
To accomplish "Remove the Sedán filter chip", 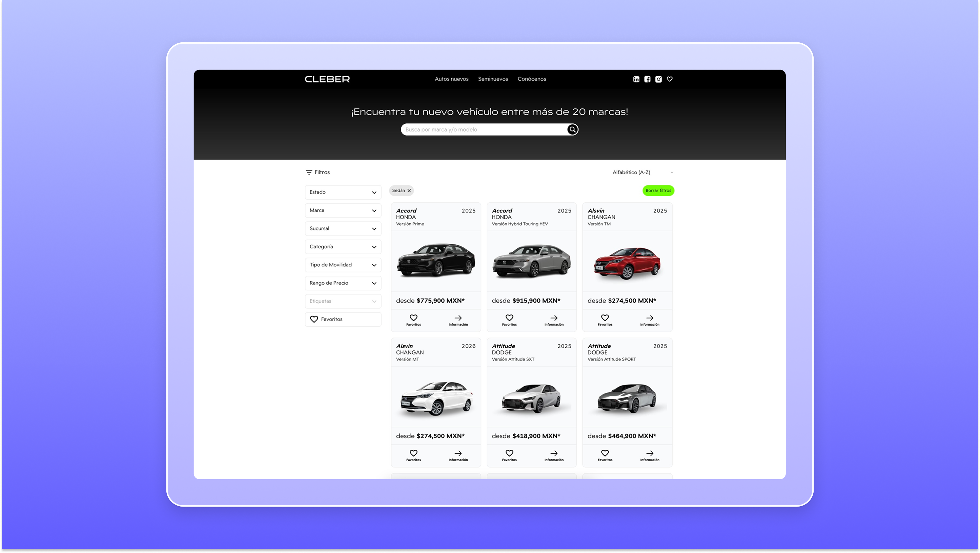I will [x=409, y=190].
